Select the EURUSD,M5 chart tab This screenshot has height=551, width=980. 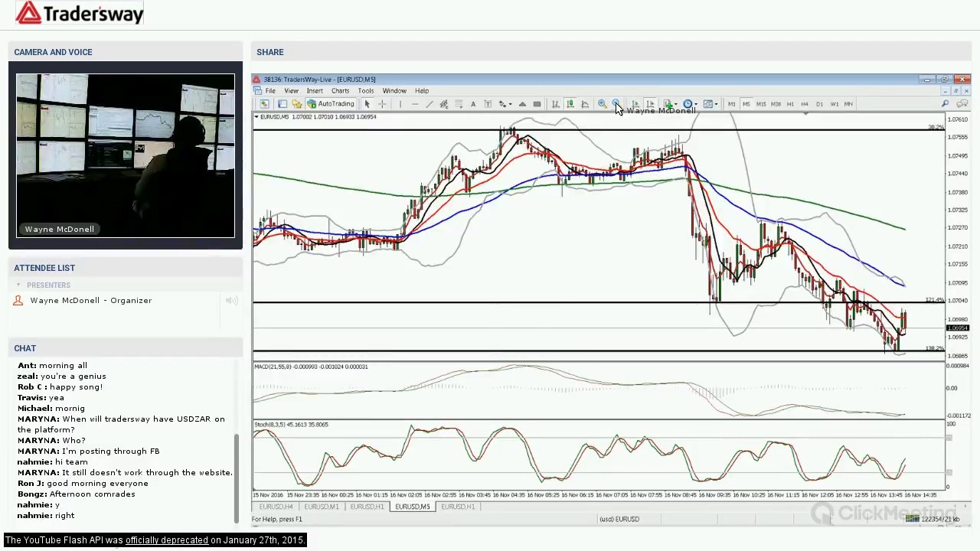[413, 507]
